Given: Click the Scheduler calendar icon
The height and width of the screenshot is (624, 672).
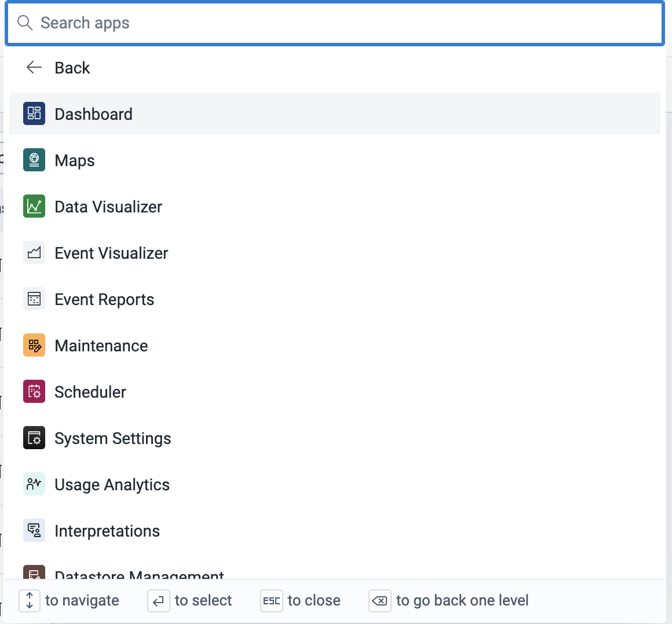Looking at the screenshot, I should [34, 391].
